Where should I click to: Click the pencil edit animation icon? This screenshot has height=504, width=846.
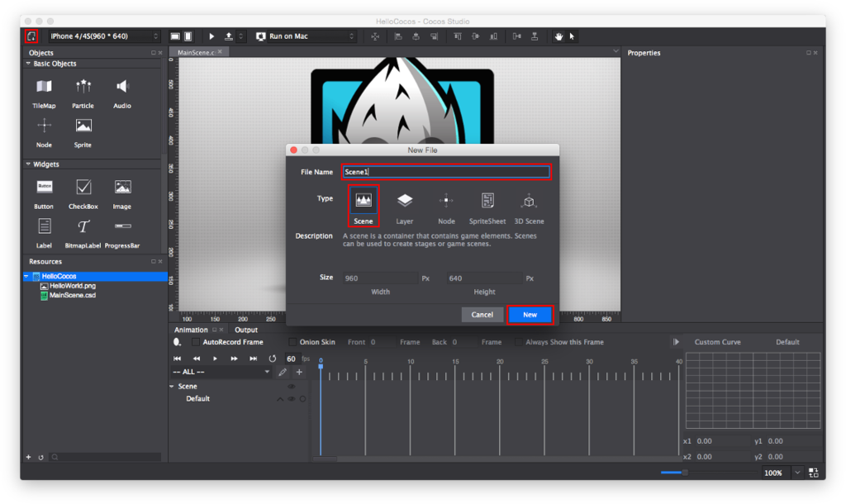pyautogui.click(x=283, y=372)
